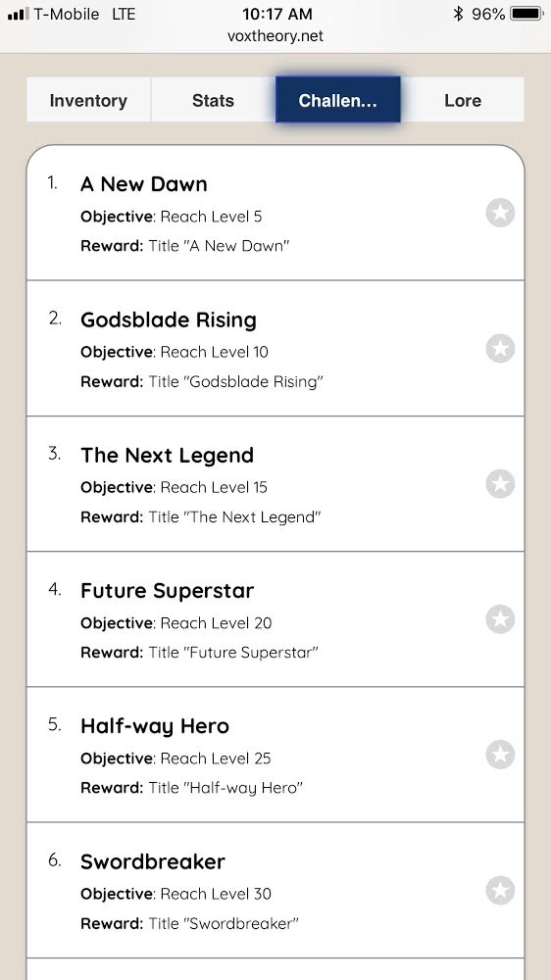This screenshot has height=980, width=551.
Task: Select the A New Dawn challenge title
Action: coord(144,184)
